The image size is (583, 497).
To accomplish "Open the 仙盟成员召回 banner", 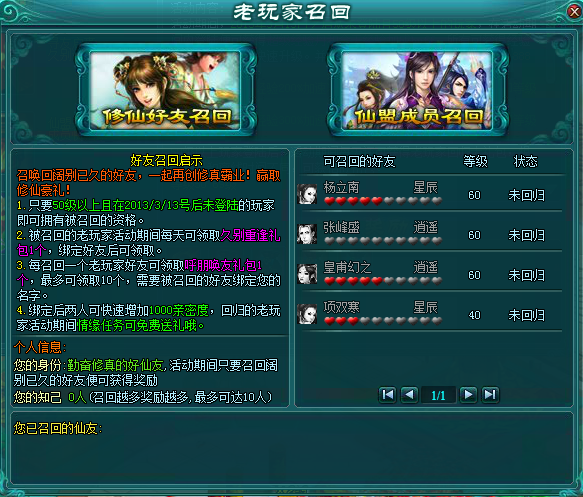I will [x=418, y=90].
